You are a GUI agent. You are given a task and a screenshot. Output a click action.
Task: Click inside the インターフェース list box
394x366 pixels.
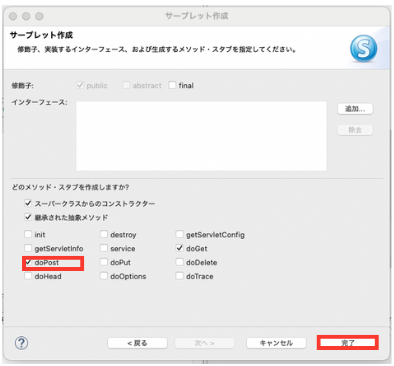tap(201, 136)
